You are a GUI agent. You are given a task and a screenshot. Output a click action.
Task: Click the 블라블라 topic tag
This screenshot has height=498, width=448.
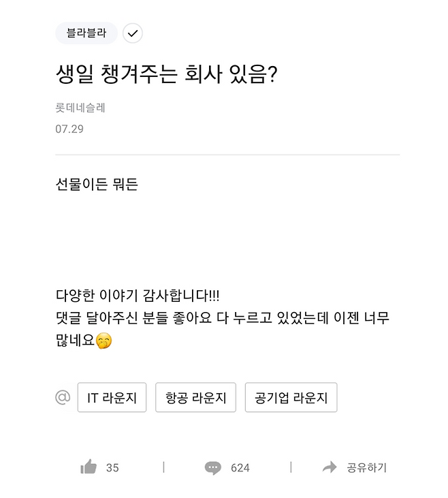[86, 33]
